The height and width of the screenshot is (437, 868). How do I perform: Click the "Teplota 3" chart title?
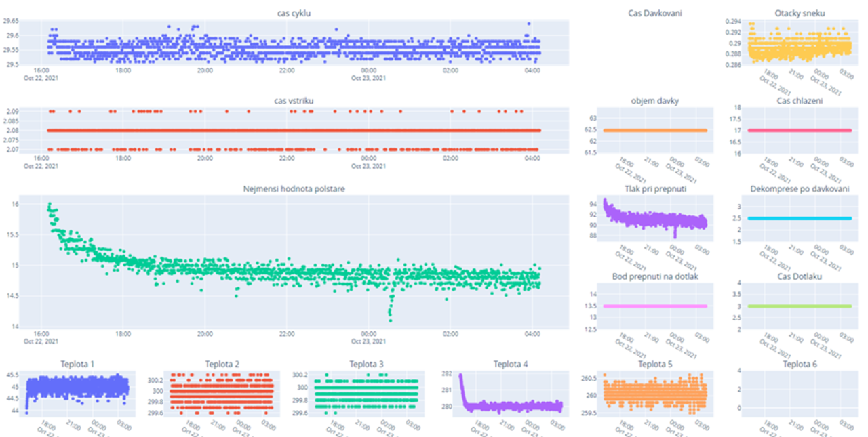366,365
